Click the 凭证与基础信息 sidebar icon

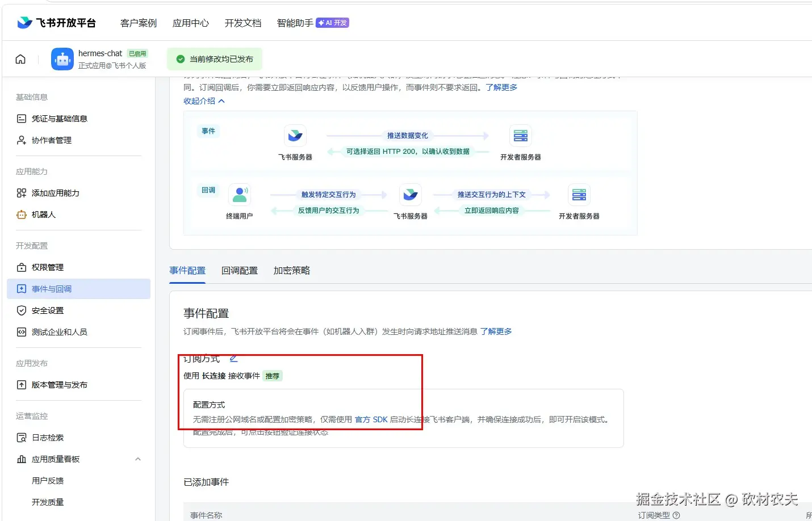coord(22,119)
